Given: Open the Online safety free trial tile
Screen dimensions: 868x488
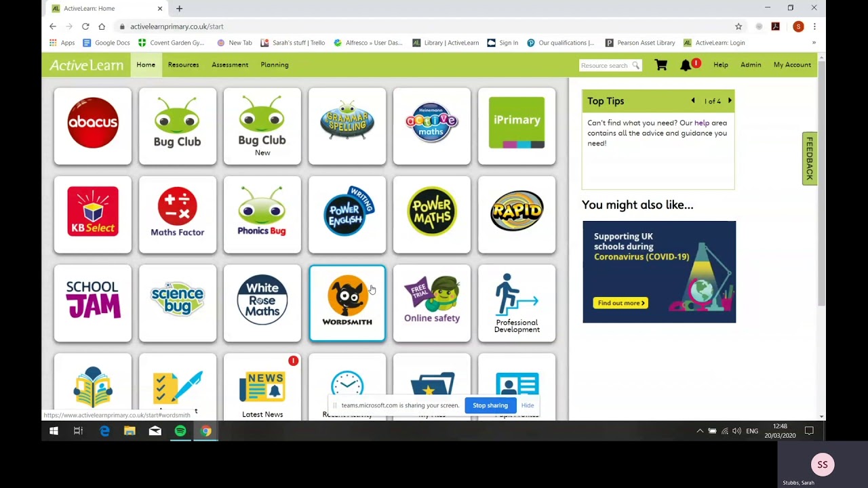Looking at the screenshot, I should (x=432, y=304).
